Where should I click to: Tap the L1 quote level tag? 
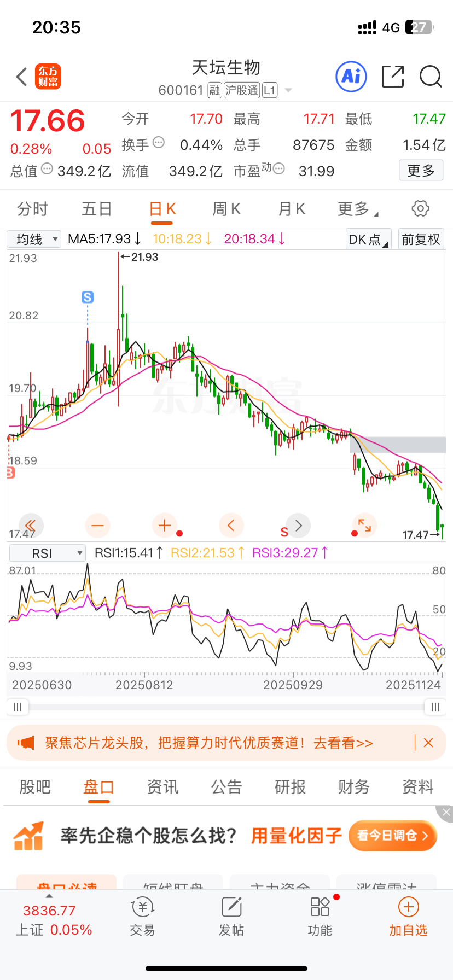270,90
